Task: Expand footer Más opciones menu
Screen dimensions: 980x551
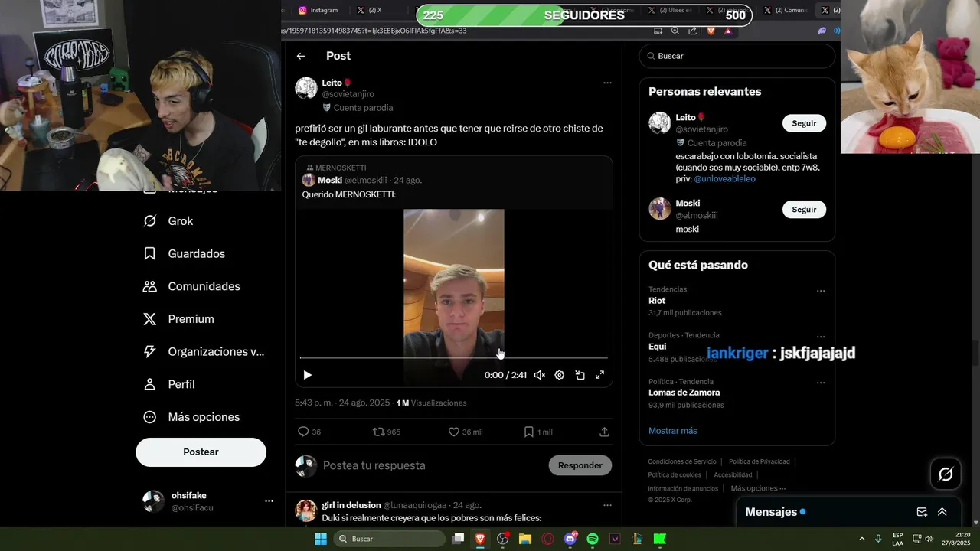Action: tap(758, 488)
